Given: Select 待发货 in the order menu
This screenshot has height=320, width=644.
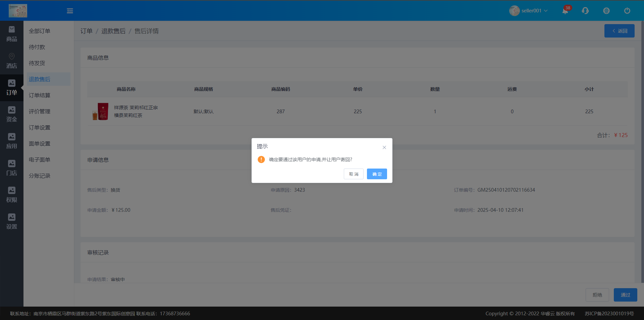Looking at the screenshot, I should click(x=37, y=63).
